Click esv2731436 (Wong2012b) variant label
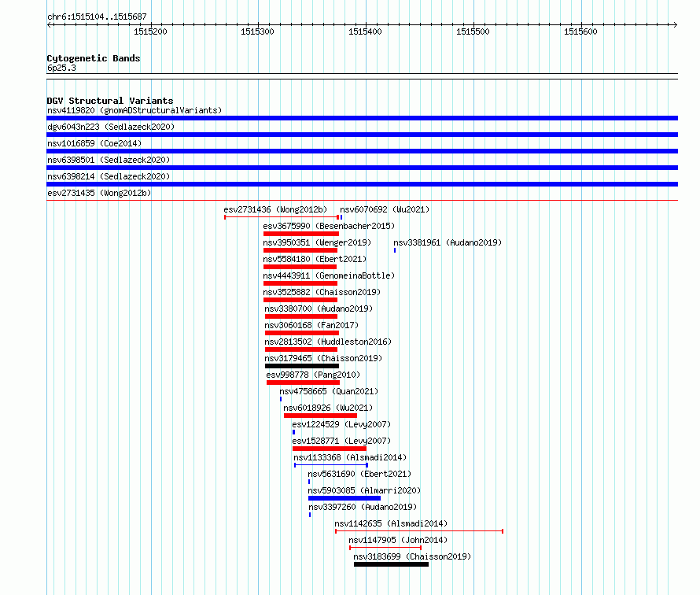Image resolution: width=700 pixels, height=595 pixels. [275, 209]
